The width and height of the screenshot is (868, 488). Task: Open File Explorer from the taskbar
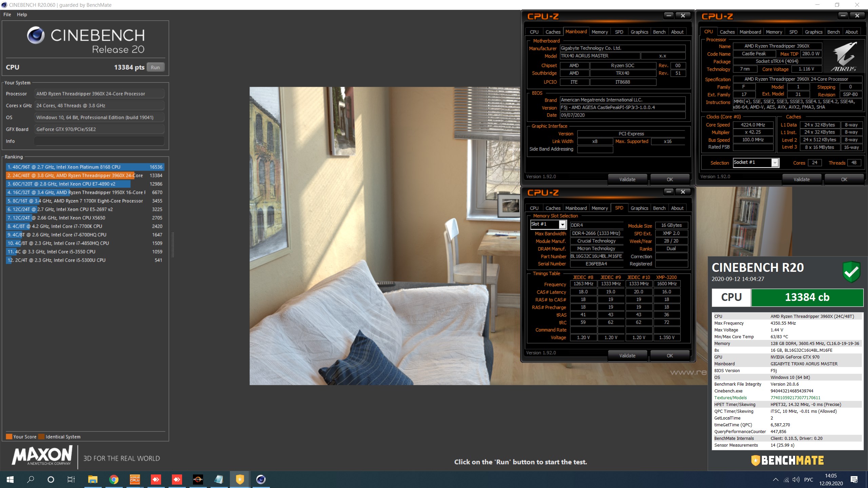(93, 479)
